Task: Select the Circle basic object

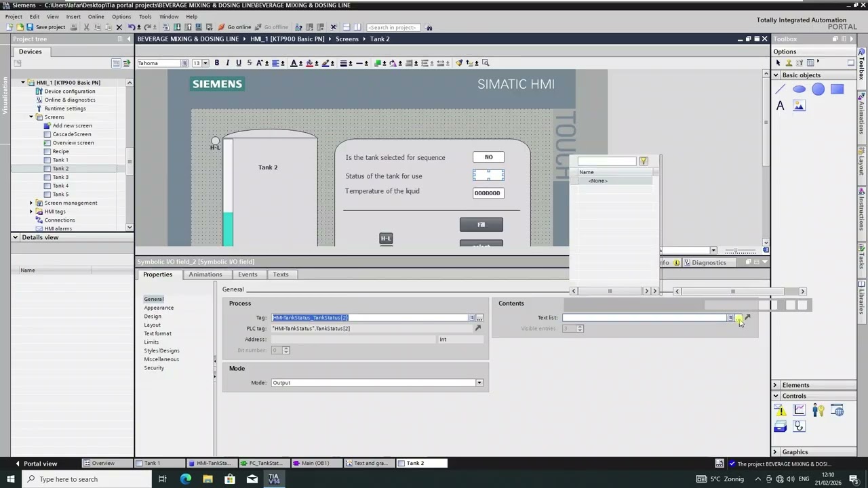Action: click(818, 89)
